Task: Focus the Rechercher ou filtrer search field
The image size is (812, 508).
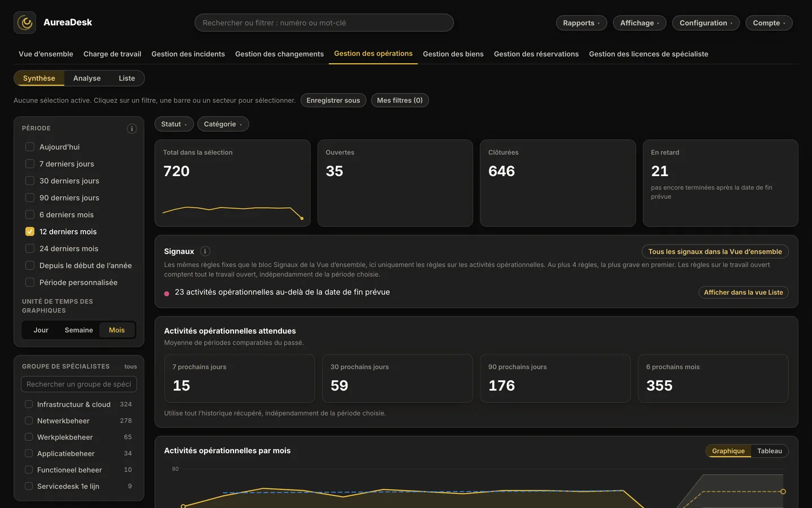Action: coord(324,23)
